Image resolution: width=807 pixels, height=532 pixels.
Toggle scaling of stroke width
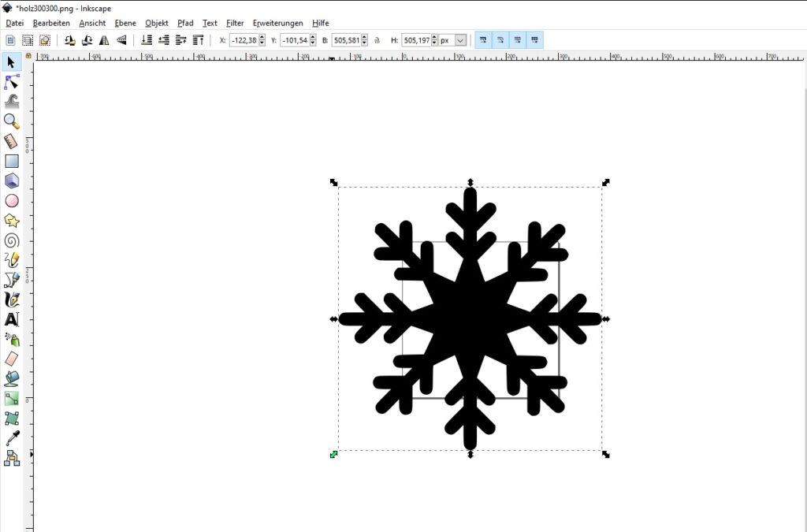pyautogui.click(x=483, y=39)
